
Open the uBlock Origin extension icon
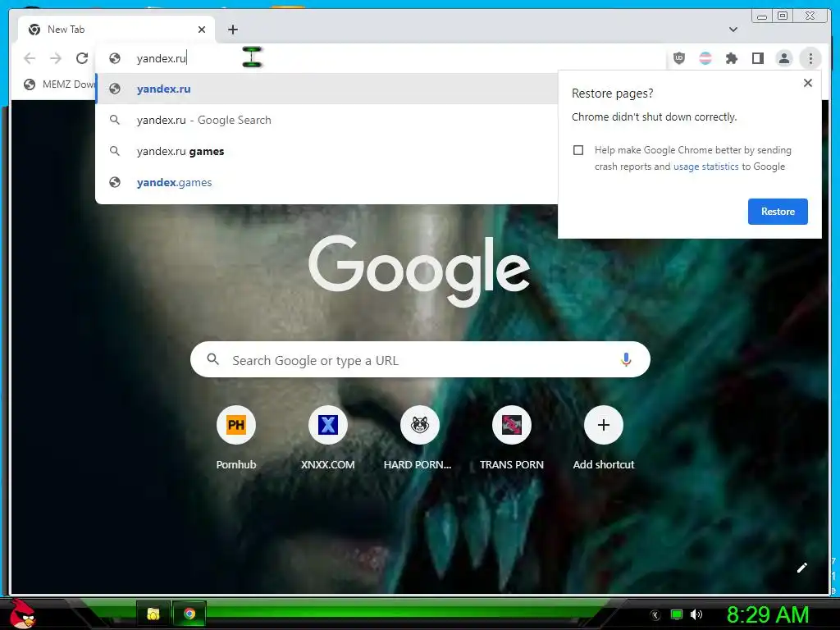[x=678, y=58]
